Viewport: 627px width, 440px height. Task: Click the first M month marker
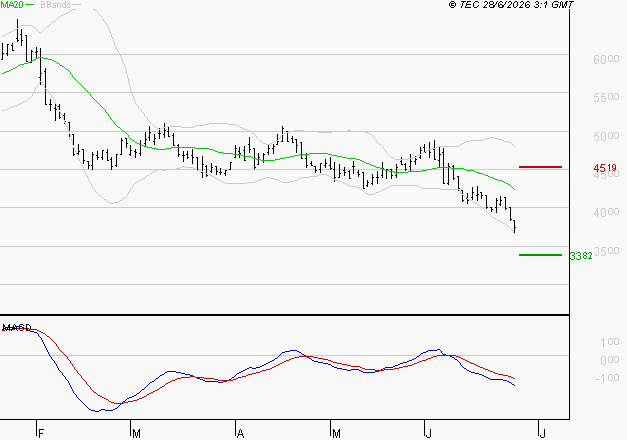136,434
